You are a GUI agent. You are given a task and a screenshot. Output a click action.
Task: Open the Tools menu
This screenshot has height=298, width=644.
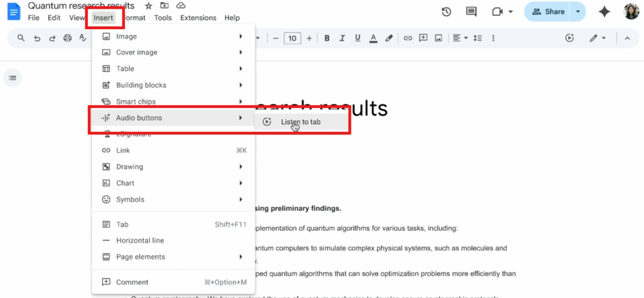click(163, 18)
